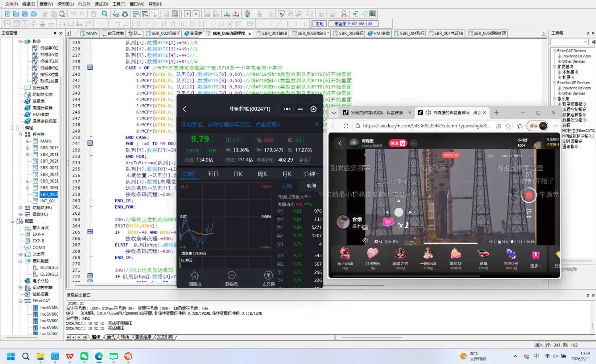The width and height of the screenshot is (596, 364).
Task: Mute the Douyin live tab audio
Action: tap(428, 113)
